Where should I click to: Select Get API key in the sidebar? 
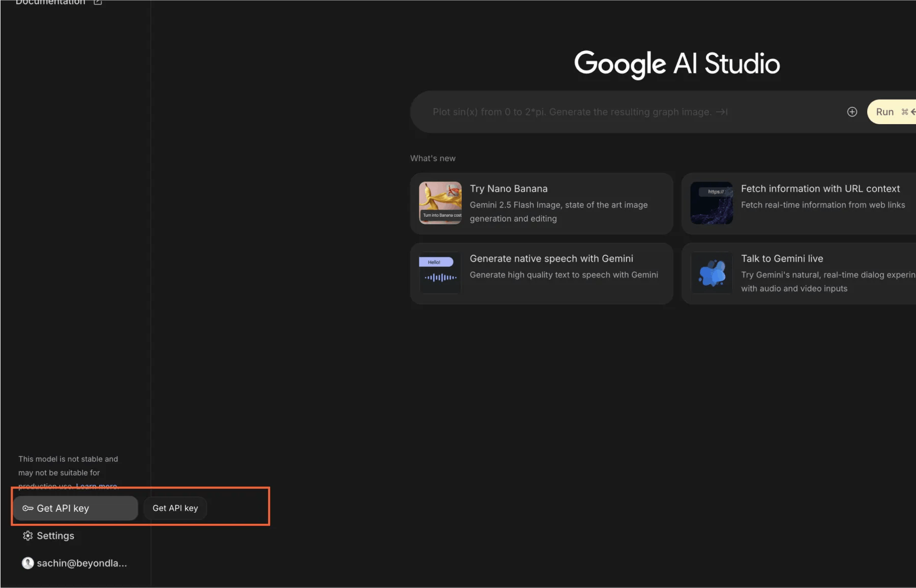point(63,508)
